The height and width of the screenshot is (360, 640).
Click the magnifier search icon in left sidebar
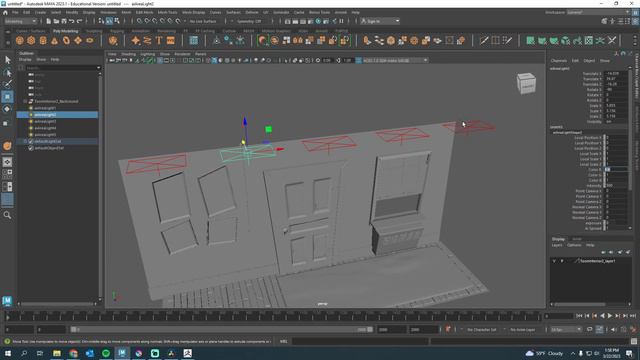[x=7, y=215]
